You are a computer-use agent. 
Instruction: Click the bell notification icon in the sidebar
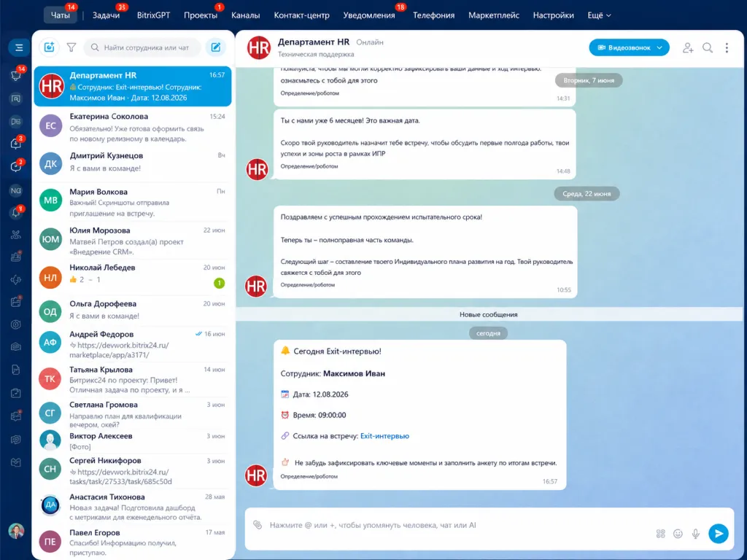16,212
